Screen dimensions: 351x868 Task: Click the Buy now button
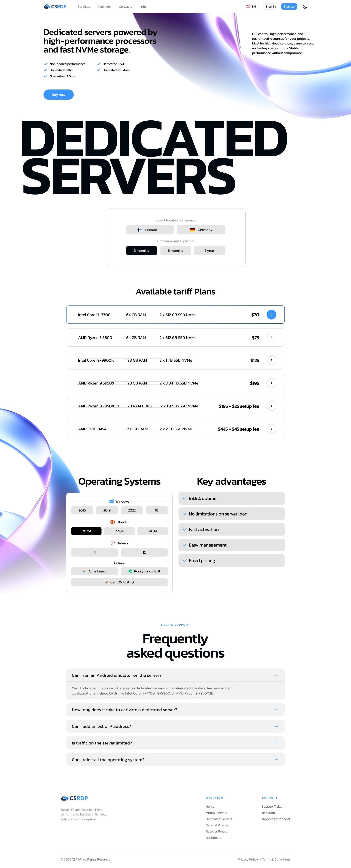click(58, 95)
